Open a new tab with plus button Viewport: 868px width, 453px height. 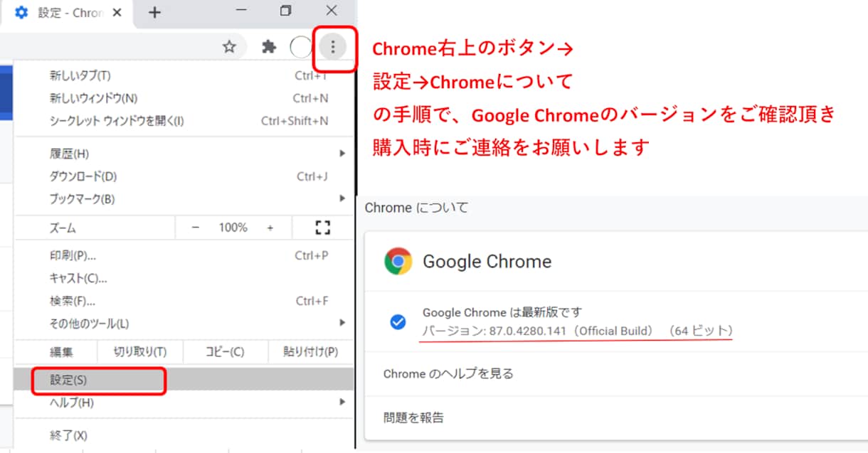click(x=154, y=12)
